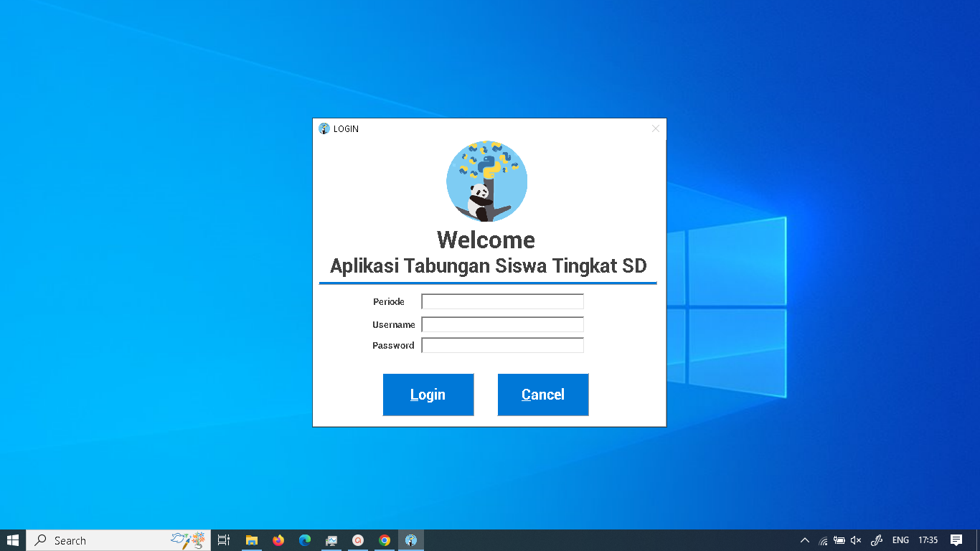The image size is (980, 551).
Task: Click the LOGIN app icon in the title bar
Action: pos(323,128)
